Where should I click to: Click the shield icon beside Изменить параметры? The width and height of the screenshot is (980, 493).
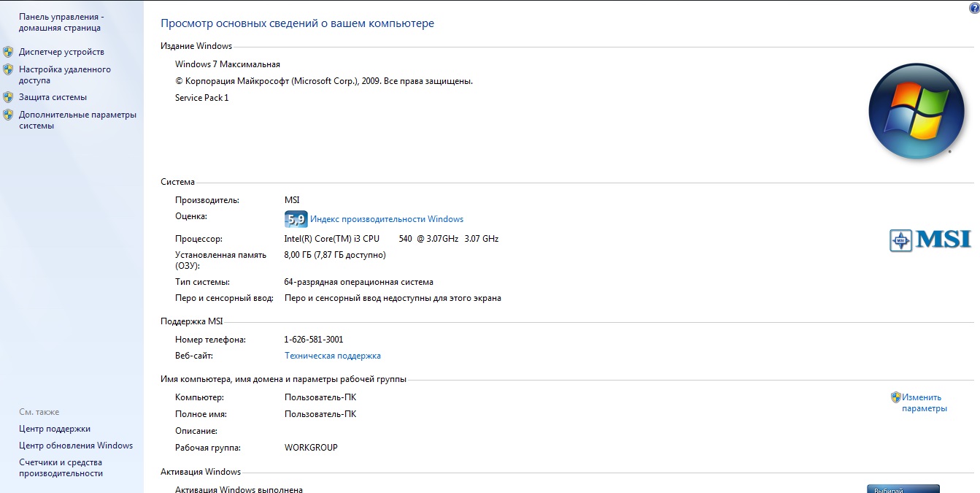(x=896, y=397)
